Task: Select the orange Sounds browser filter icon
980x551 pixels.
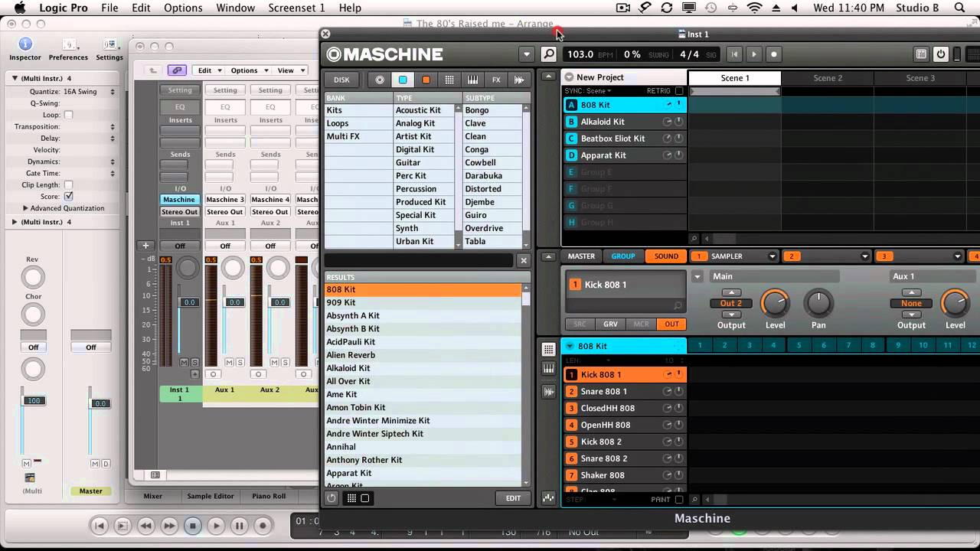Action: (x=426, y=80)
